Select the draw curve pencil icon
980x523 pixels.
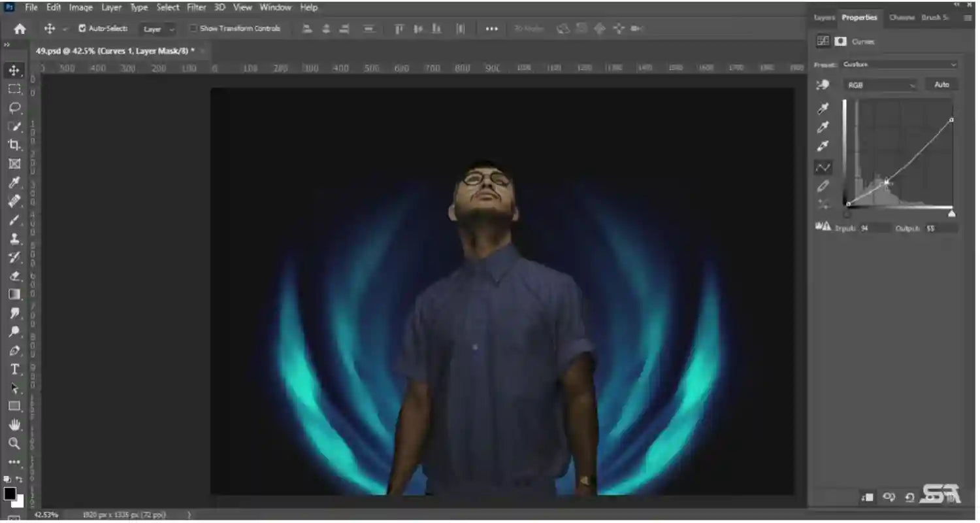(823, 186)
